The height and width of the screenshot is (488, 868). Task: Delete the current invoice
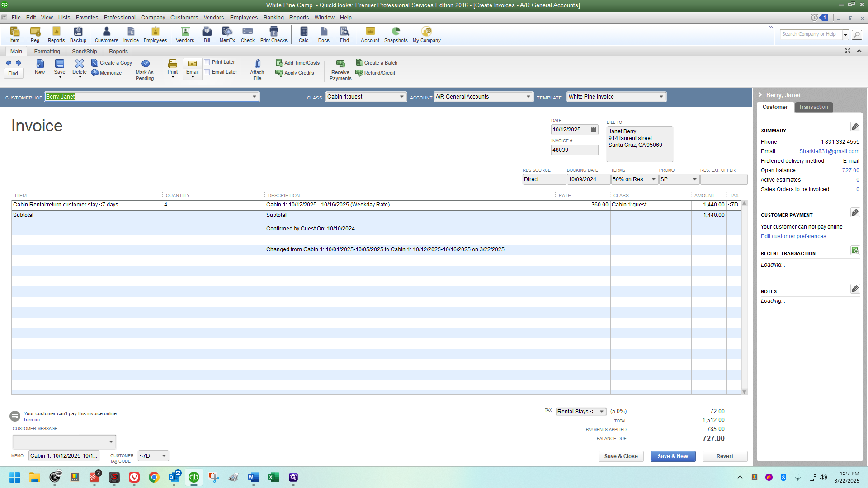[x=79, y=68]
